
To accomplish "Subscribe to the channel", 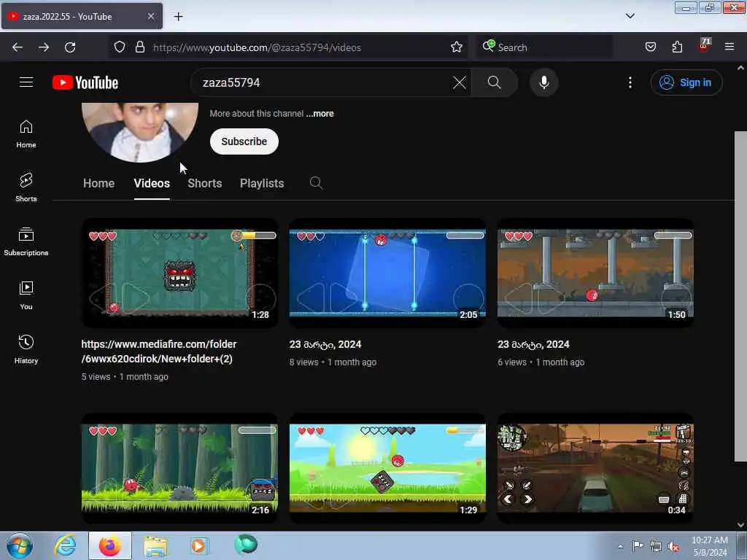I will click(244, 141).
